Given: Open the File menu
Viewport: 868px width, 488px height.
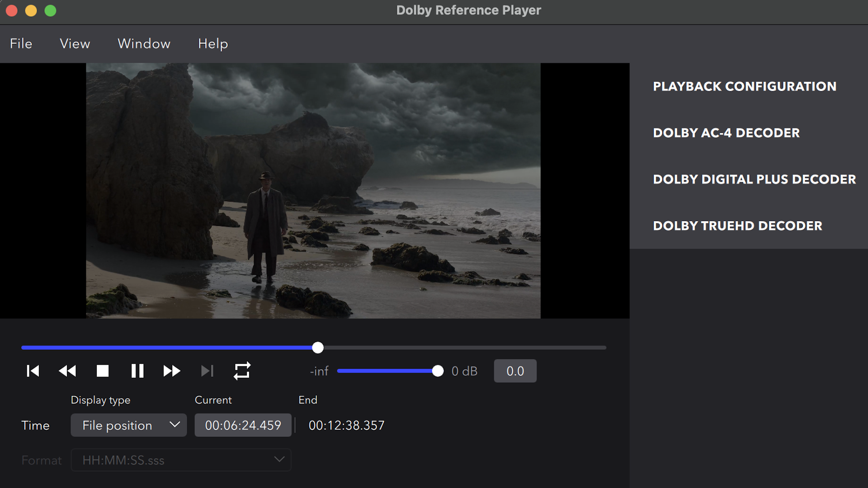Looking at the screenshot, I should [x=21, y=43].
